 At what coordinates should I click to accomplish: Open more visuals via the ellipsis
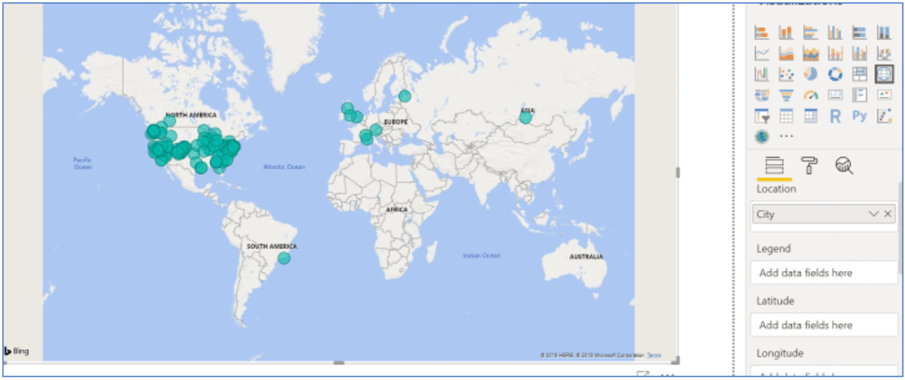tap(786, 137)
